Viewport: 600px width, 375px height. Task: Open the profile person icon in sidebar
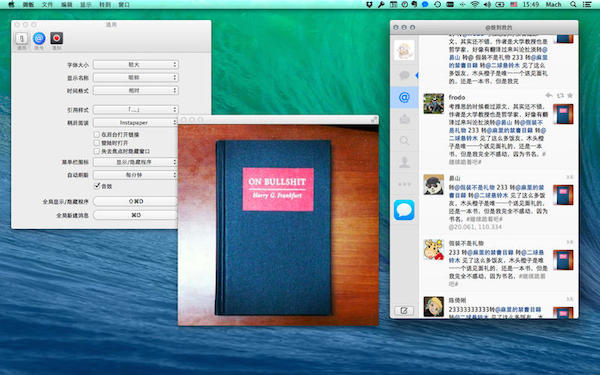point(404,162)
